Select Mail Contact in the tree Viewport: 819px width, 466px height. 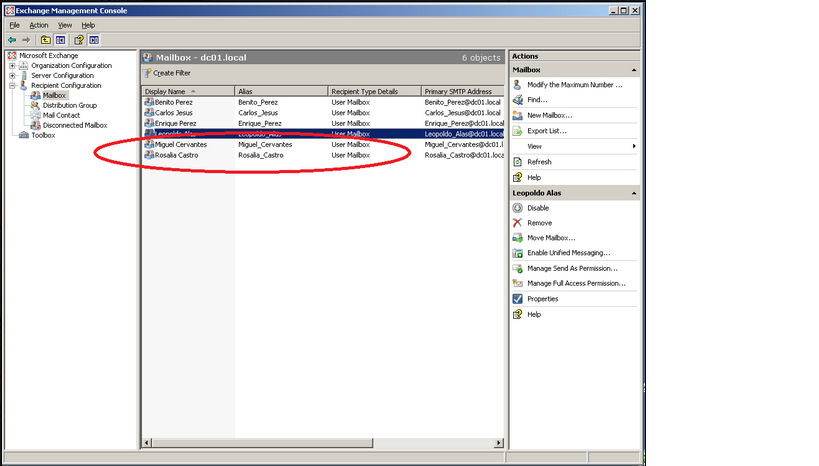click(x=61, y=115)
